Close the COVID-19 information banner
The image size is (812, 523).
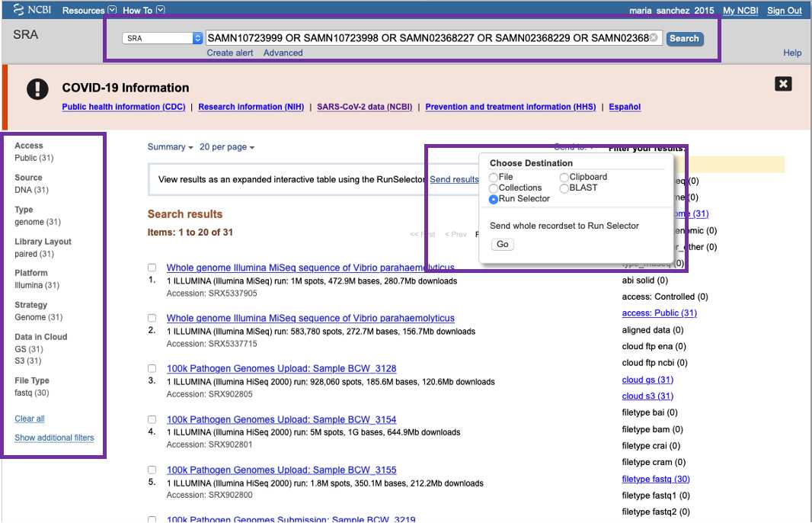(783, 84)
